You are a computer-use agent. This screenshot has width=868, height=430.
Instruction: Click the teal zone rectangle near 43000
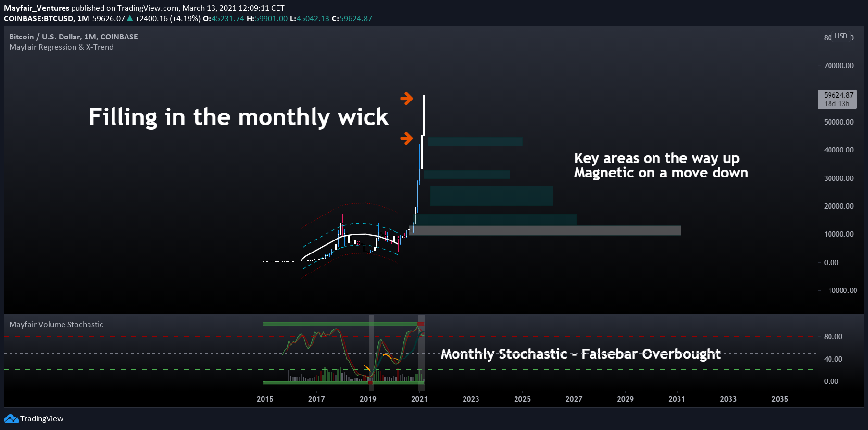[x=475, y=141]
